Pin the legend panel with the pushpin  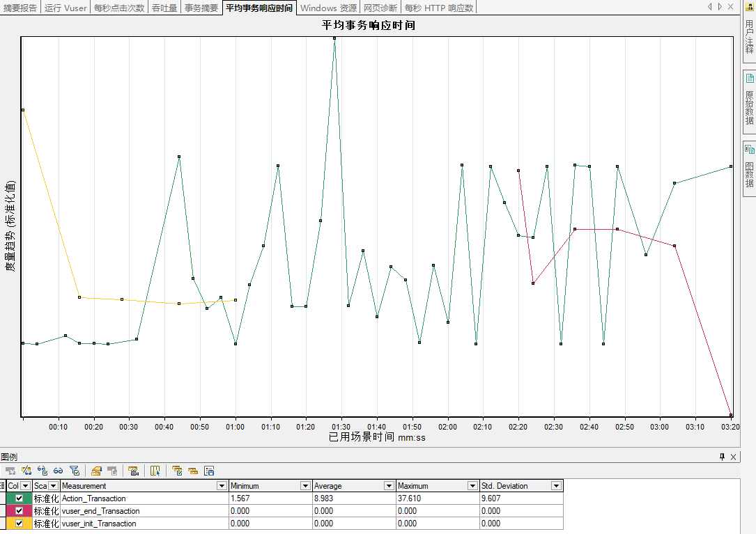click(x=723, y=457)
